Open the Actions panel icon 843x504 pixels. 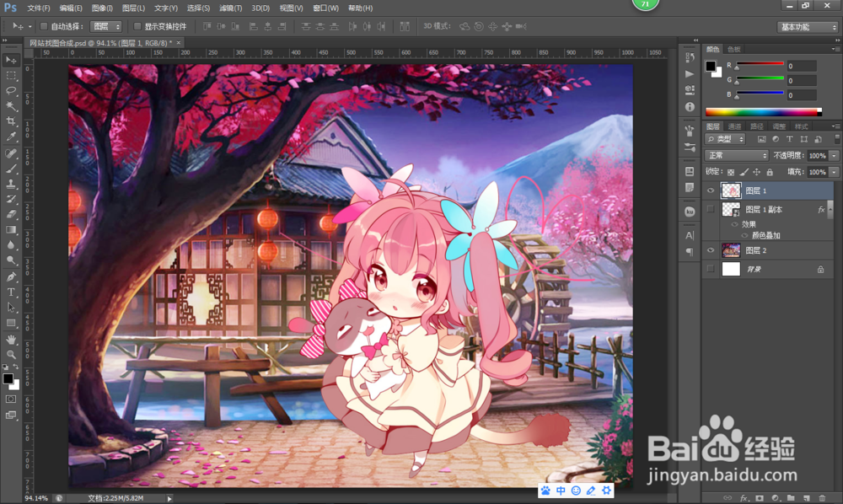click(x=690, y=73)
